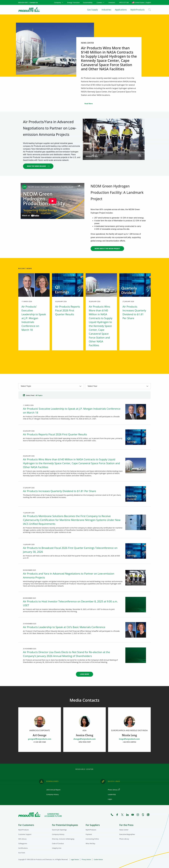Screen dimensions: 169x868
Task: Click Sustainability in top bar
Action: [x=88, y=2]
